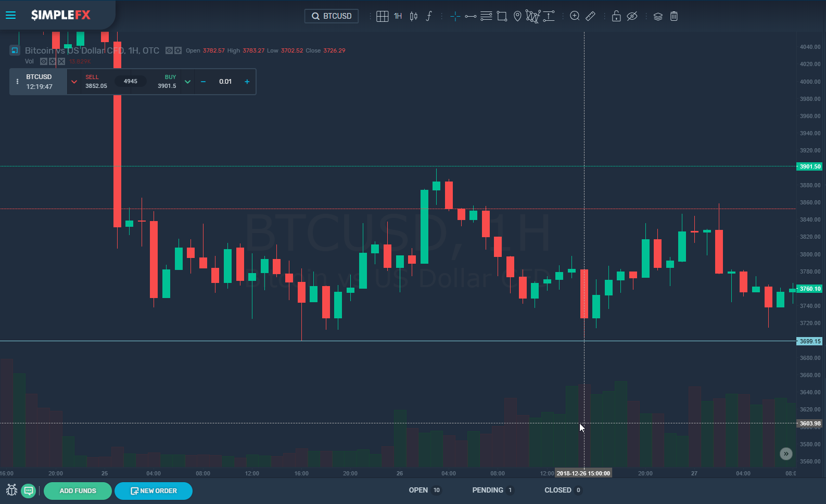This screenshot has height=504, width=826.
Task: Toggle visibility of the Vol indicator
Action: [44, 61]
